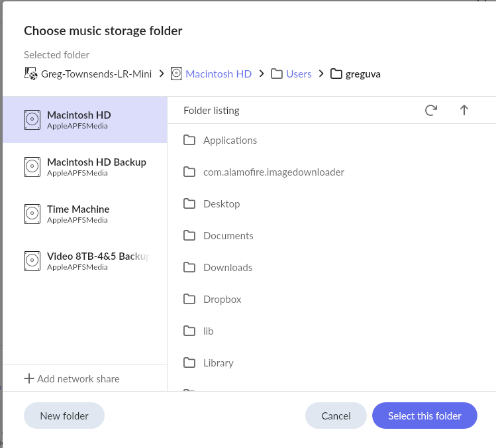Open the Dropbox folder
This screenshot has width=496, height=448.
click(222, 299)
